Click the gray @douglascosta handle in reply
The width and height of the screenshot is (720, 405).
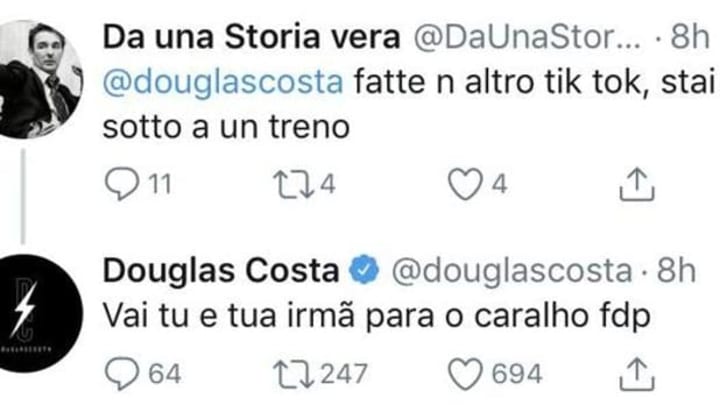[512, 271]
